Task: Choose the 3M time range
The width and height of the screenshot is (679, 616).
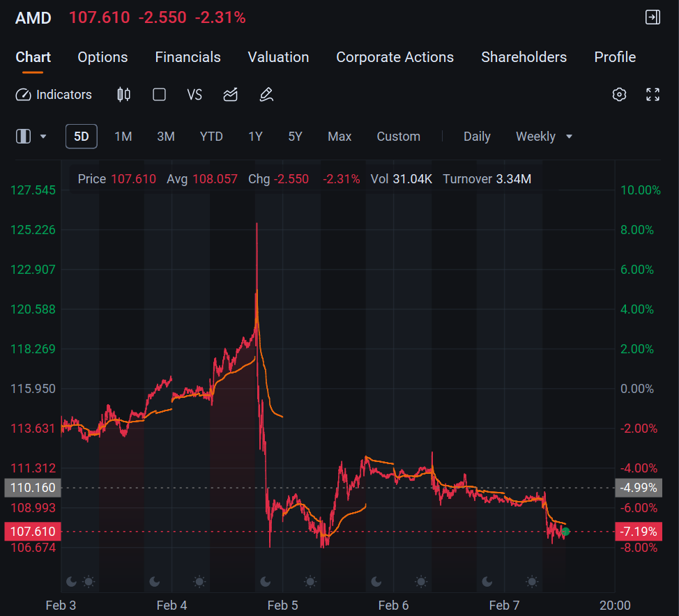Action: [166, 137]
